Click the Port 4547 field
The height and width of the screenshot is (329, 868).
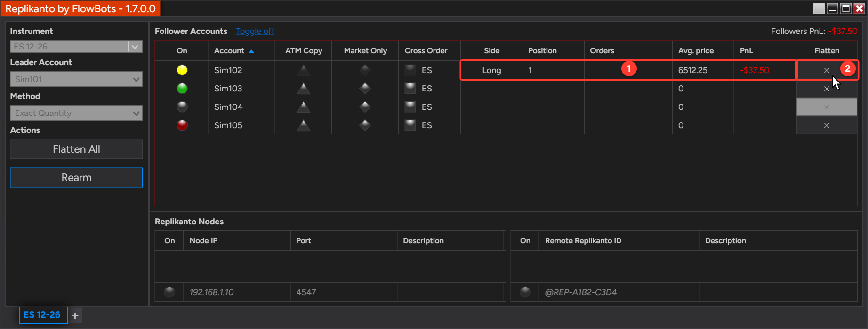click(x=344, y=292)
